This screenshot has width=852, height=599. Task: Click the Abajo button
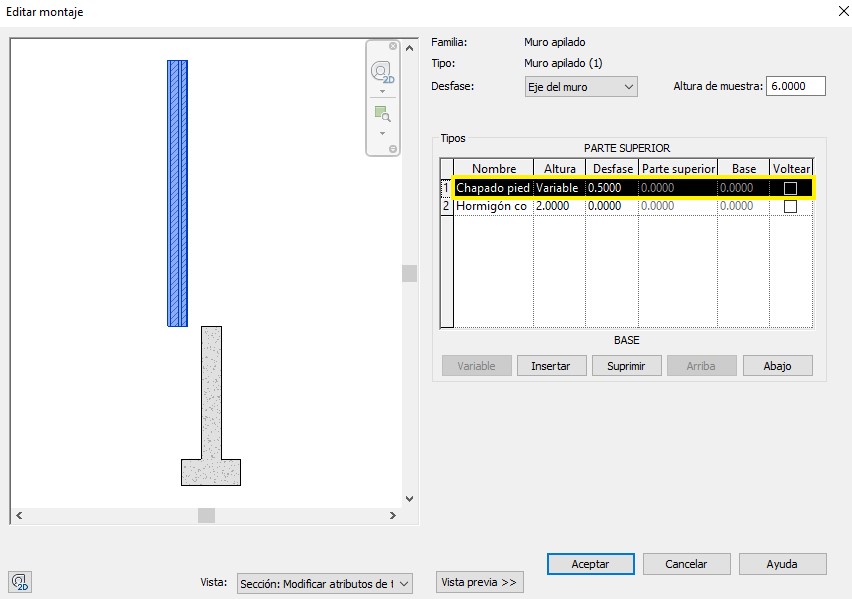pyautogui.click(x=777, y=366)
